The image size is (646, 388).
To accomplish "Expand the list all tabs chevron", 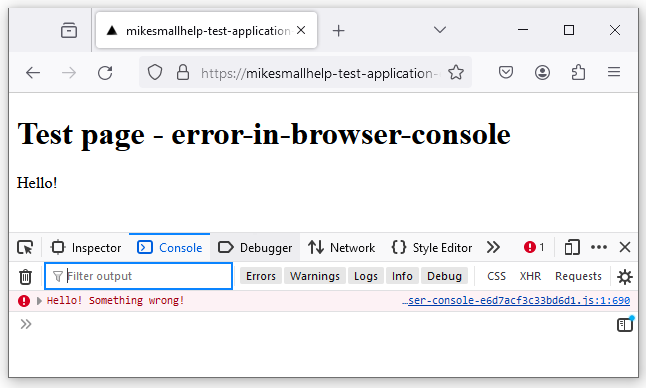I will tap(440, 30).
